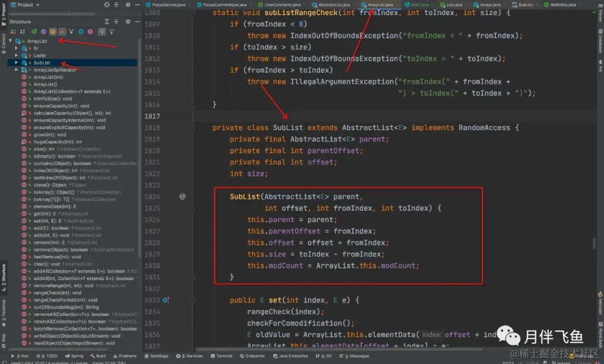Open the Build tool window

(98, 356)
